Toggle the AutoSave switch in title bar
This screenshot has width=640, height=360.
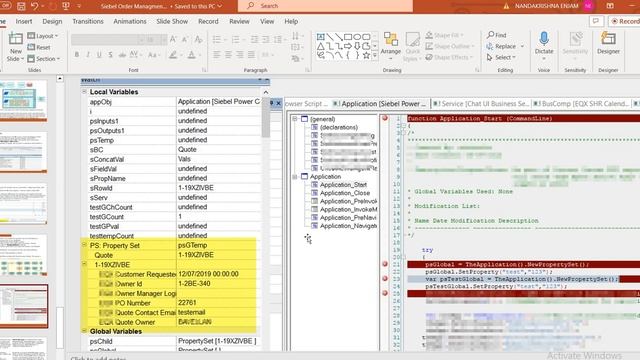point(6,6)
